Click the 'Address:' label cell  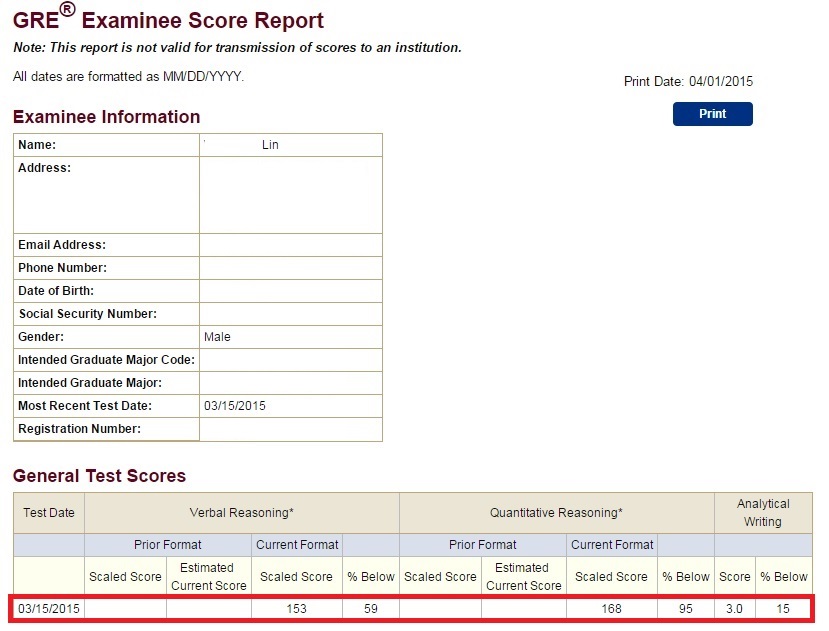tap(106, 195)
